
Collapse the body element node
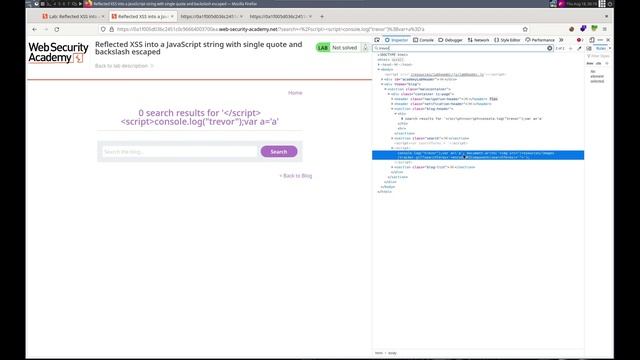pos(379,69)
